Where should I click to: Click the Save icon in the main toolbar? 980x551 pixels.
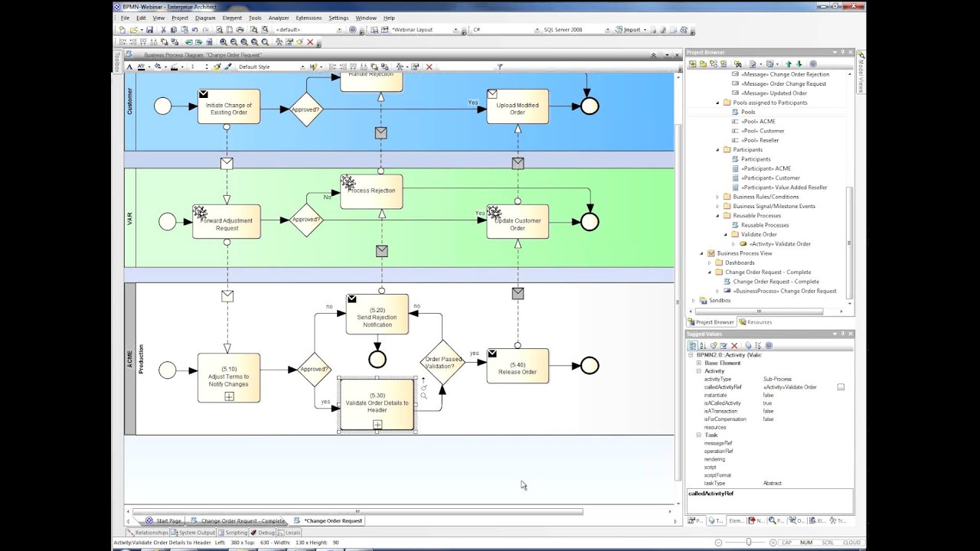point(149,30)
